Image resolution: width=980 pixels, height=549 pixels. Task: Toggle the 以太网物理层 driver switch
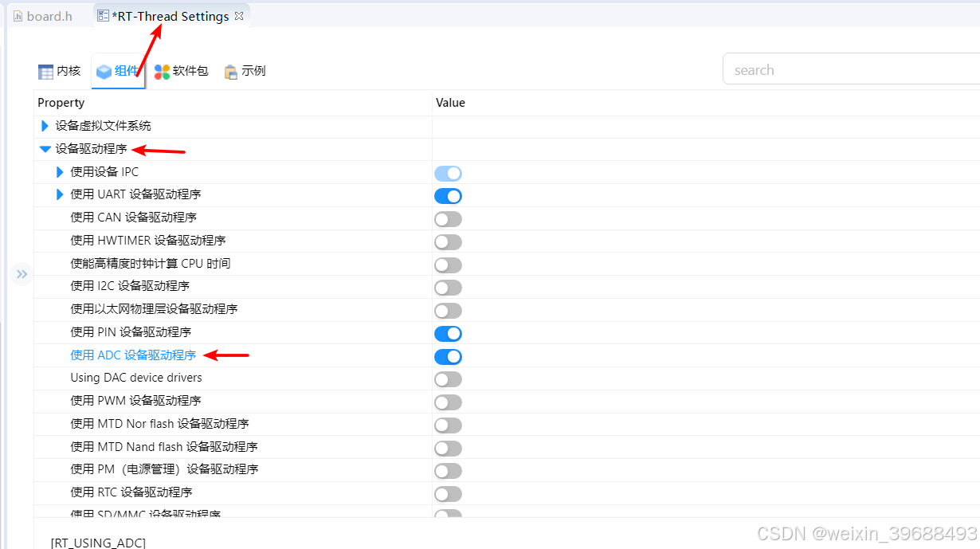[448, 311]
